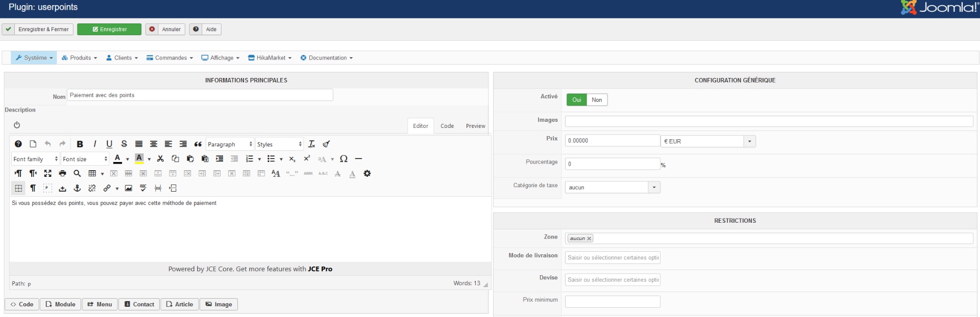Cut selection with scissors icon

tap(160, 159)
